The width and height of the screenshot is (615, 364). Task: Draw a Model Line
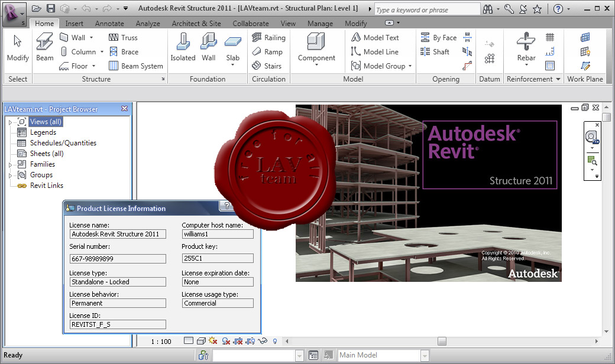pyautogui.click(x=374, y=52)
